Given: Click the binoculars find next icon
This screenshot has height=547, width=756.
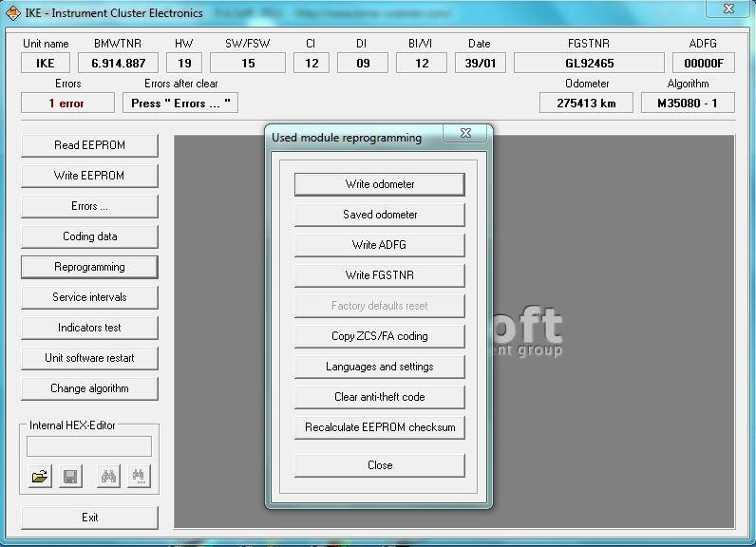Looking at the screenshot, I should (x=139, y=477).
